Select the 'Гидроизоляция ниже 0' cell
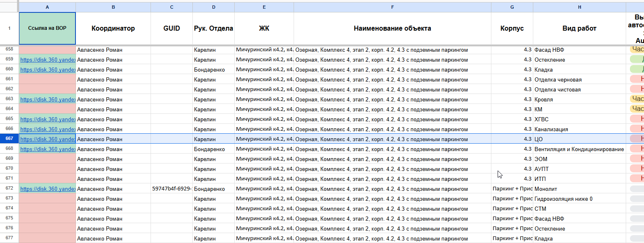Viewport: 644px width, 243px height. click(x=580, y=199)
